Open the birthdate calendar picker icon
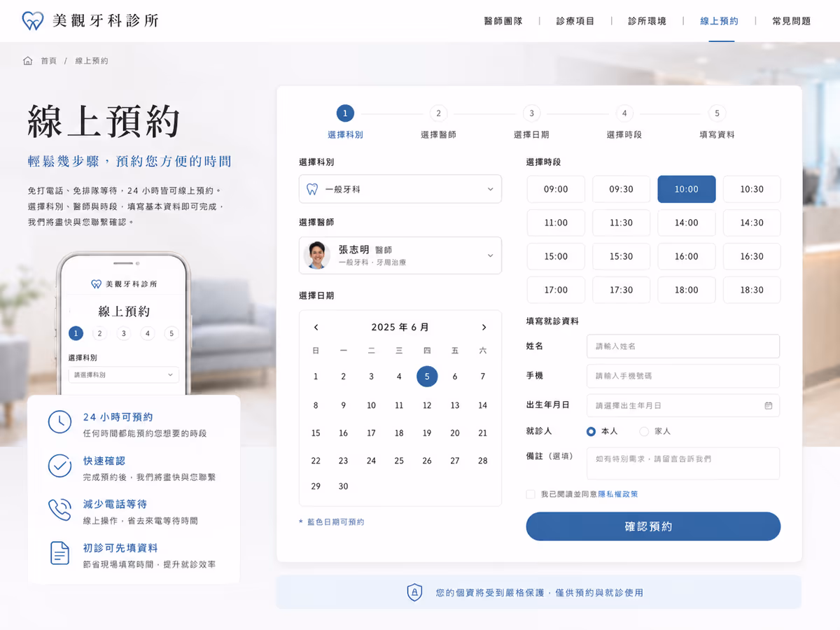The width and height of the screenshot is (840, 630). [x=768, y=405]
